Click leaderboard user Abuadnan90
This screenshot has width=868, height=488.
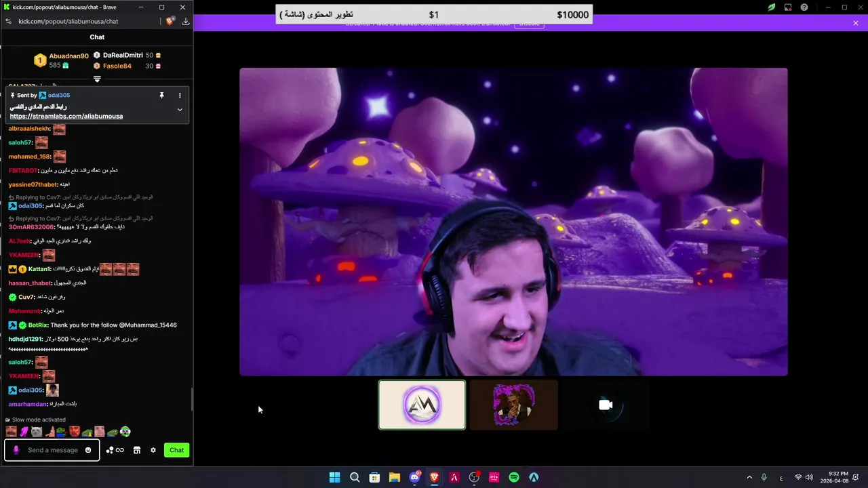coord(68,56)
